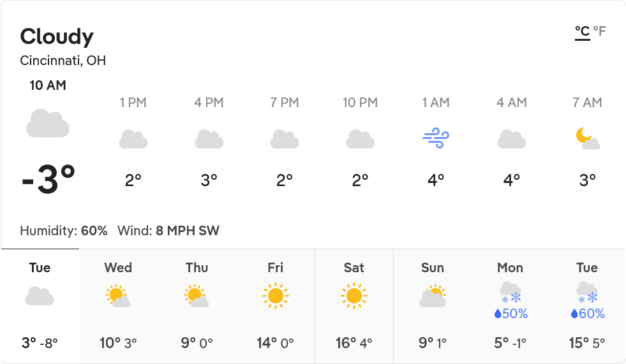Click the cloud icon at 1 PM
Viewport: 626px width, 364px height.
tap(133, 139)
